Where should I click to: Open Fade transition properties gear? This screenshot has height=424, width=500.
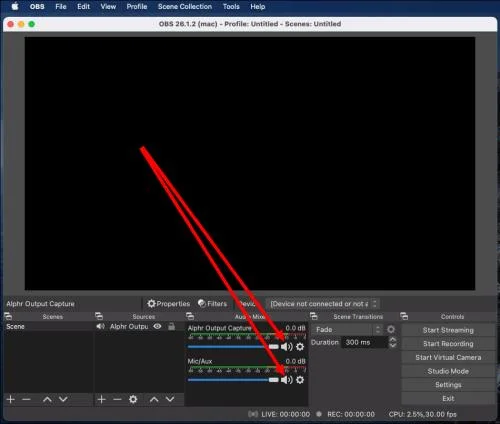391,330
